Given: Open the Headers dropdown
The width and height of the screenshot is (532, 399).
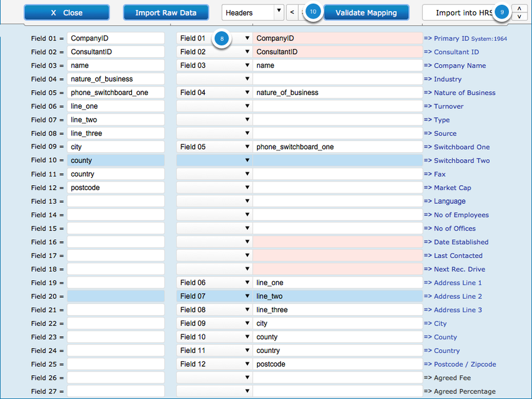Looking at the screenshot, I should tap(253, 12).
